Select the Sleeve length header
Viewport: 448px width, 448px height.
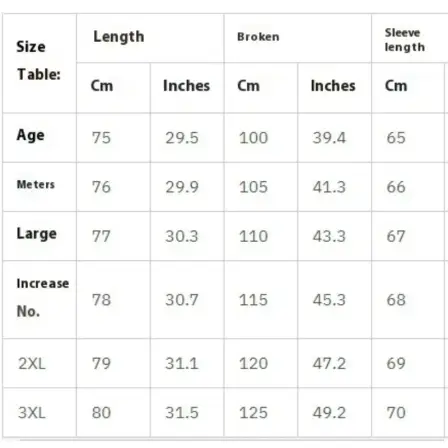coord(410,38)
